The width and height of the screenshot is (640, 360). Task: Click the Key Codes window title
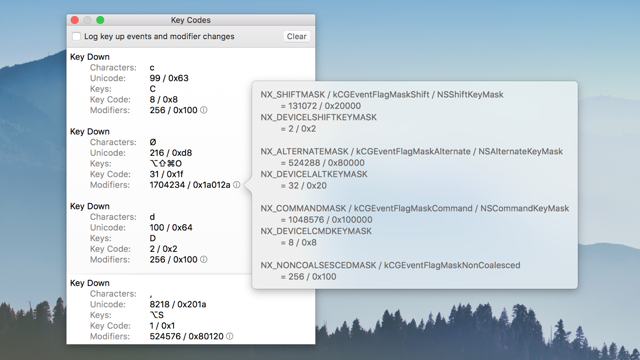coord(191,20)
